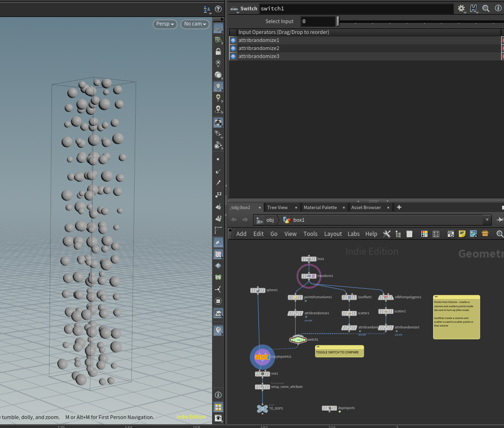The image size is (504, 428).
Task: Open the gear menu in parameter header
Action: (461, 8)
